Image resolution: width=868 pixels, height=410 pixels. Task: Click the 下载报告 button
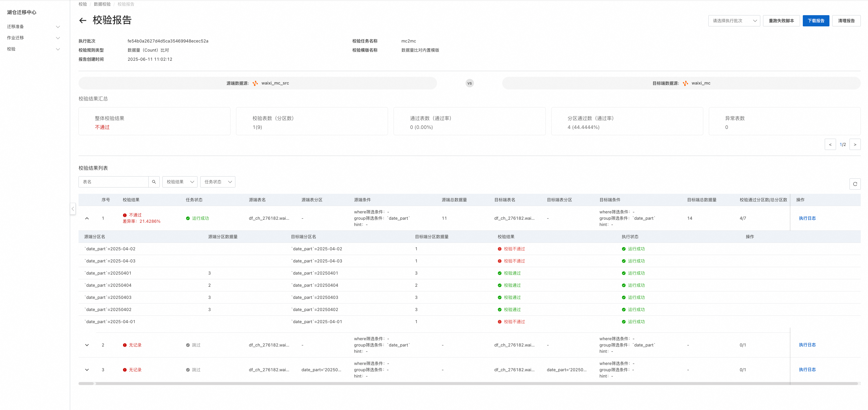816,21
